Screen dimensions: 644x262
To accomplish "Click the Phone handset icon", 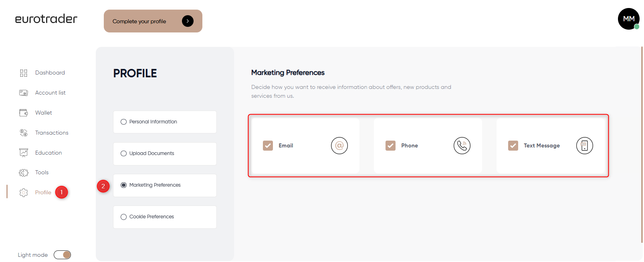I will (x=462, y=145).
